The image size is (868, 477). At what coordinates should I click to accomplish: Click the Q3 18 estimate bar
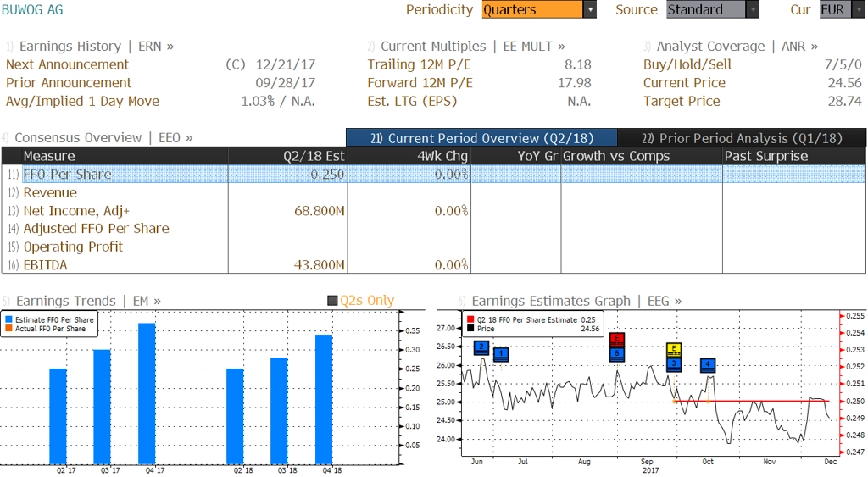click(x=279, y=411)
